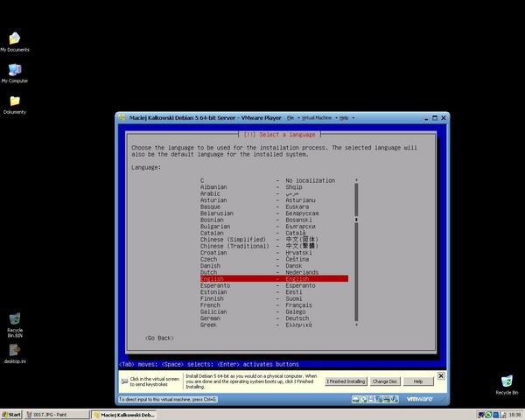Open the My Documents desktop icon

[14, 42]
